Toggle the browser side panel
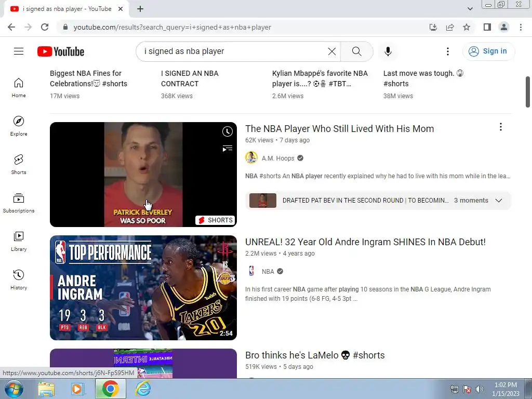 (487, 27)
